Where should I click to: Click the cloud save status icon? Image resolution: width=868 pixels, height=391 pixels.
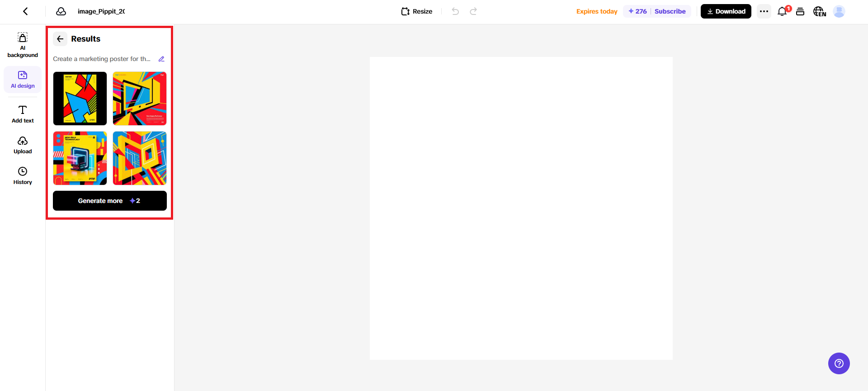[x=61, y=11]
